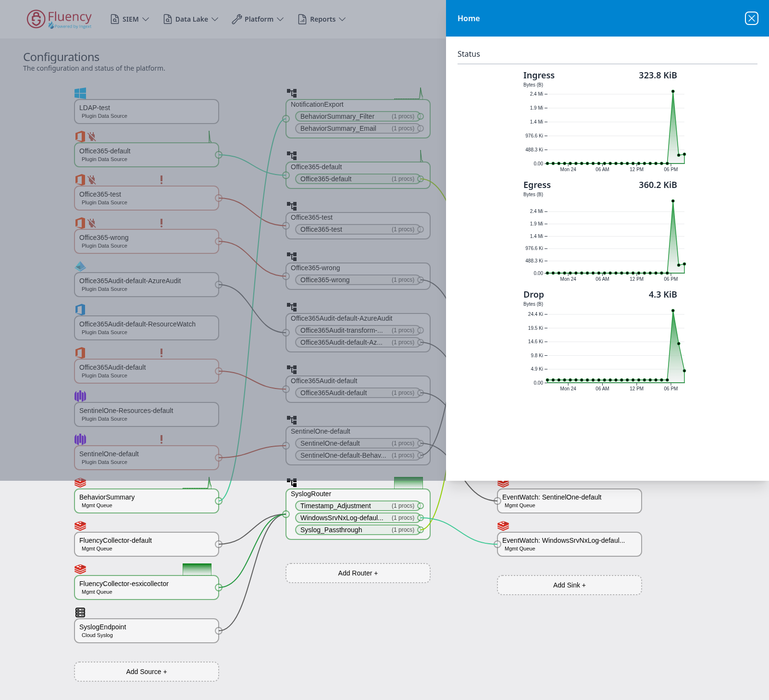Select the BehaviorSummary_Filter pipe

click(358, 116)
